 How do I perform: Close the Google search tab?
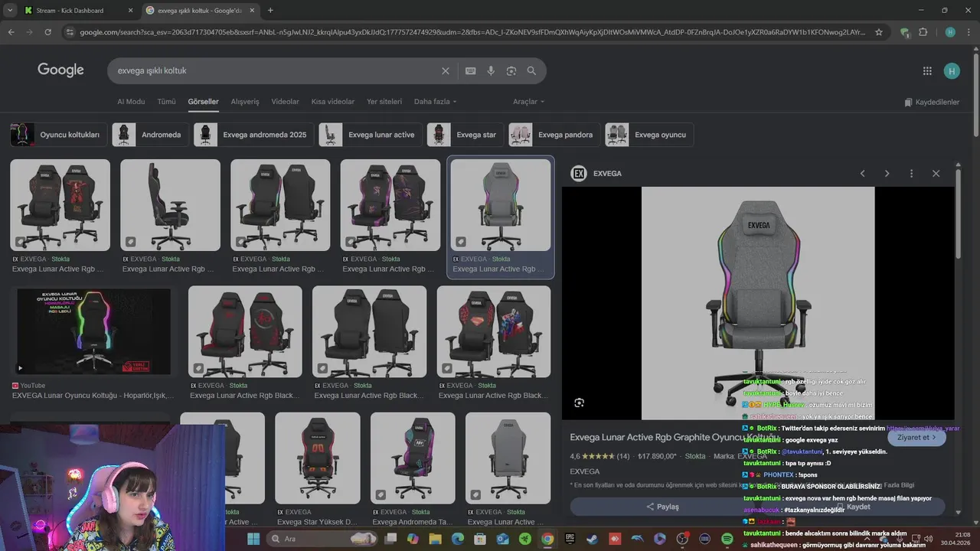[x=252, y=11]
